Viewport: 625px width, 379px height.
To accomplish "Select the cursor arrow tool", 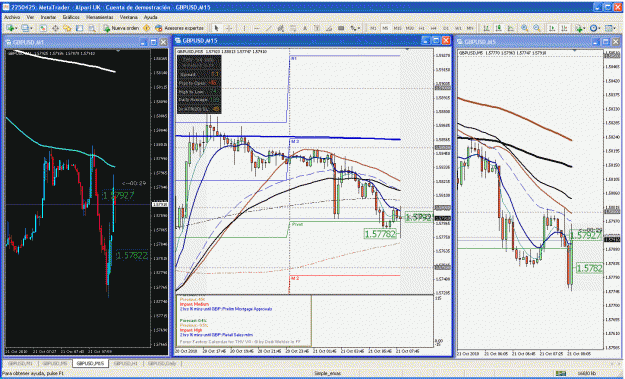I will 216,28.
